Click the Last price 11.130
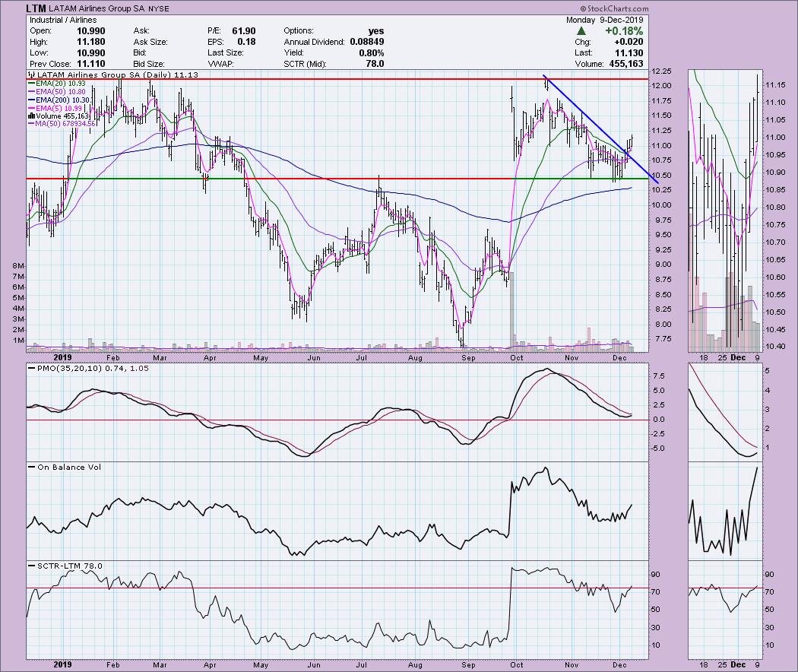 [x=629, y=53]
